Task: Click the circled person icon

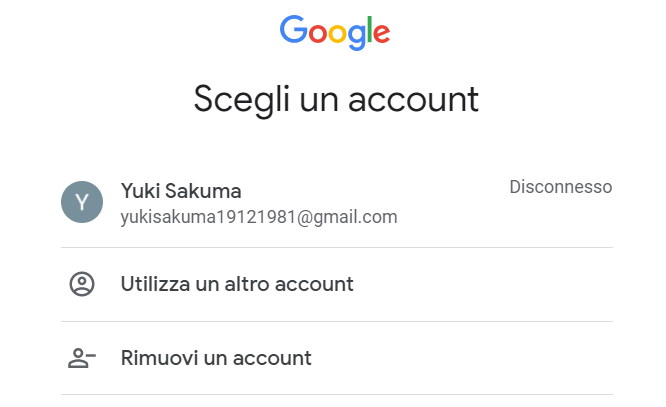Action: point(82,284)
